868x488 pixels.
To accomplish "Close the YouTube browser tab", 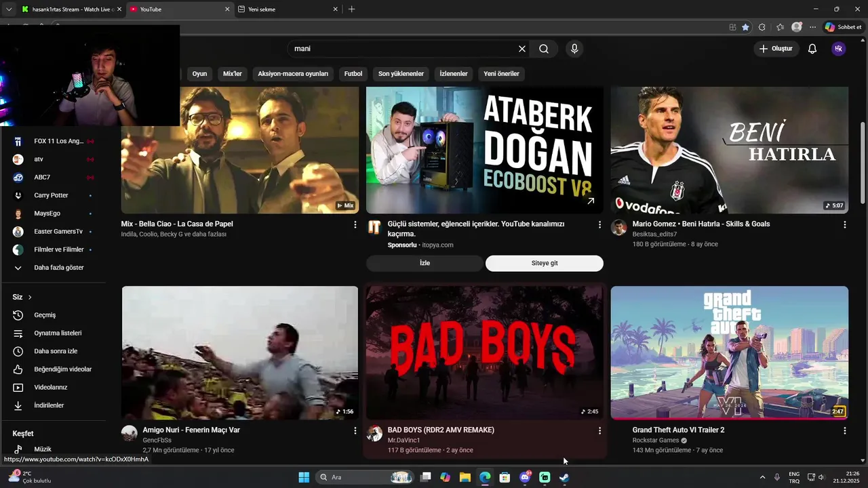I will point(227,9).
